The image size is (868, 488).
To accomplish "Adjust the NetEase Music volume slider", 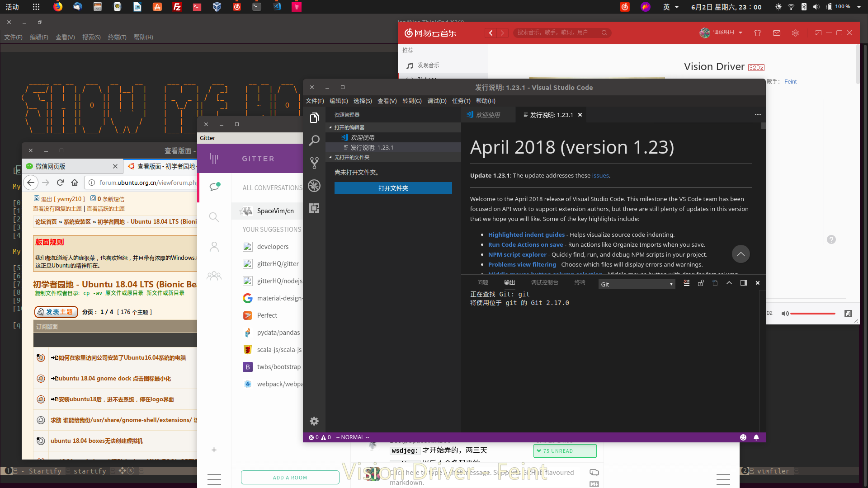I will click(812, 314).
